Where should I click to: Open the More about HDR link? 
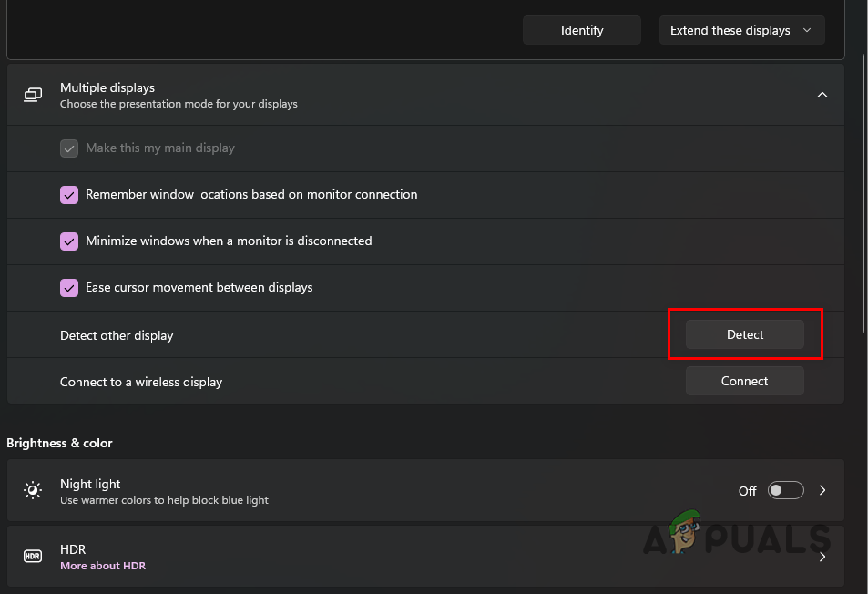[x=103, y=566]
